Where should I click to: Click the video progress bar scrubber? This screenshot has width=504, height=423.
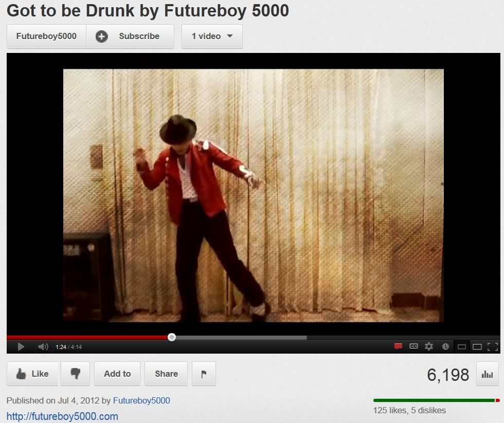click(x=172, y=337)
